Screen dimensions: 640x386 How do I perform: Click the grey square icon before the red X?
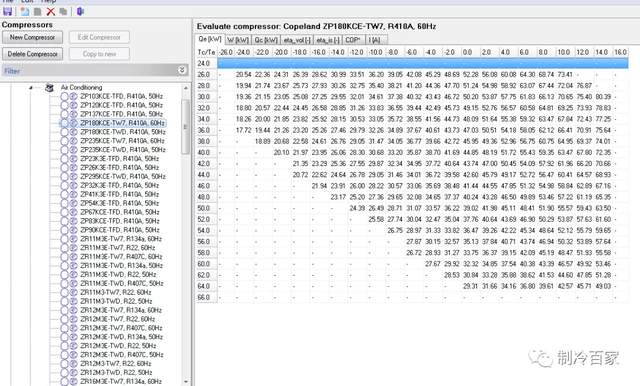[38, 11]
